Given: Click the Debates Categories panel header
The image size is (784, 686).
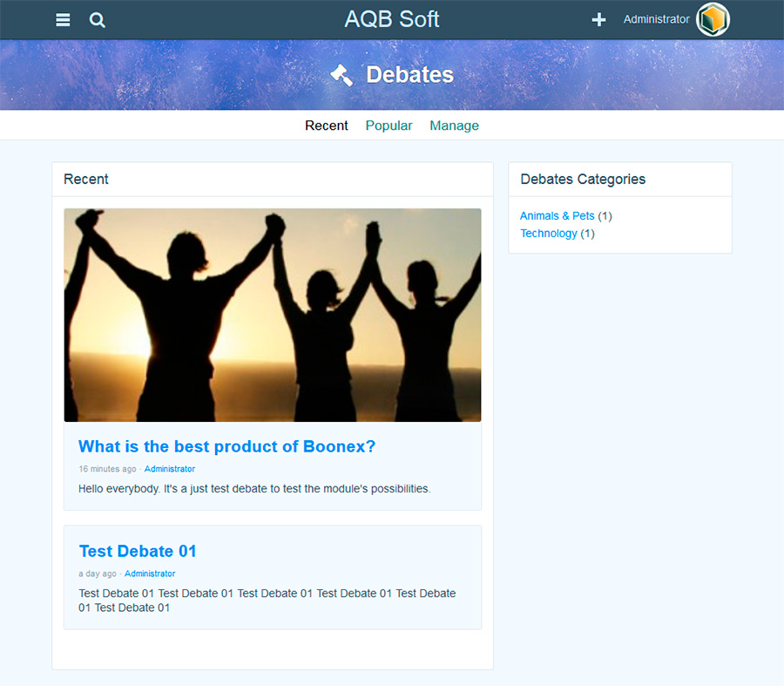Looking at the screenshot, I should (583, 179).
